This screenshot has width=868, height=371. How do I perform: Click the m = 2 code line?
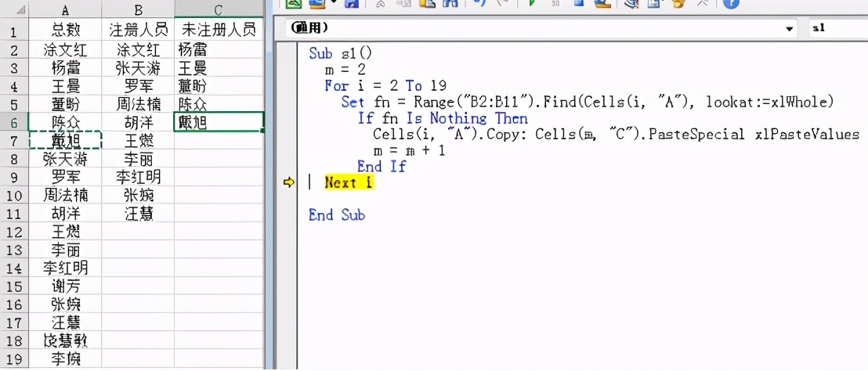pyautogui.click(x=345, y=70)
